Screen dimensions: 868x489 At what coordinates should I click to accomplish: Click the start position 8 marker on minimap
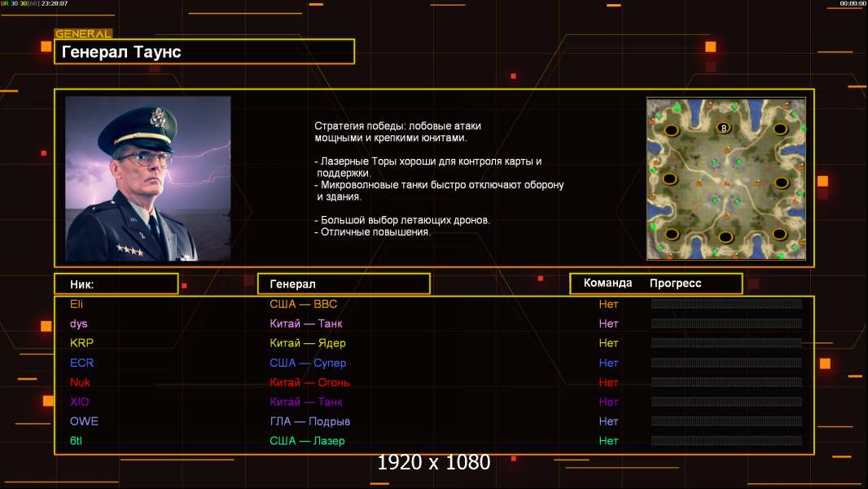pos(722,128)
